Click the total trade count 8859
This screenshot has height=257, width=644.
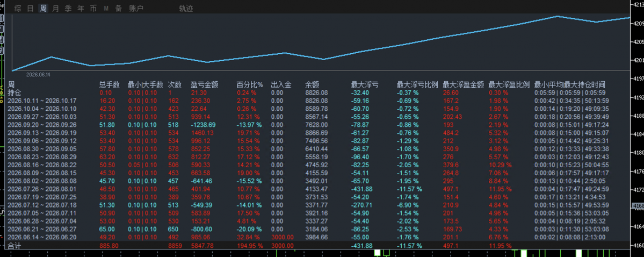tap(175, 246)
